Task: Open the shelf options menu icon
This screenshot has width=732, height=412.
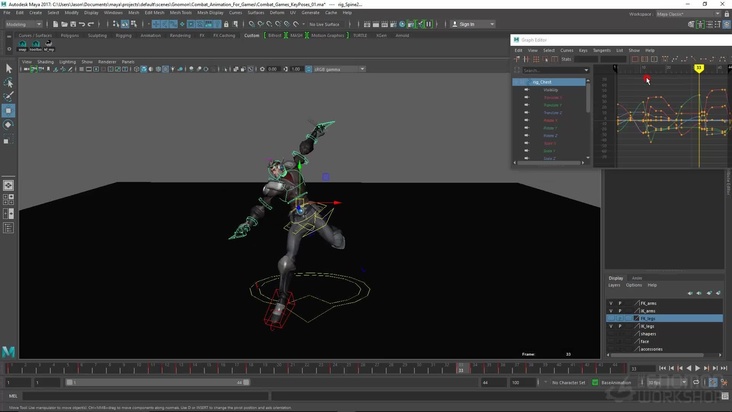Action: click(9, 49)
